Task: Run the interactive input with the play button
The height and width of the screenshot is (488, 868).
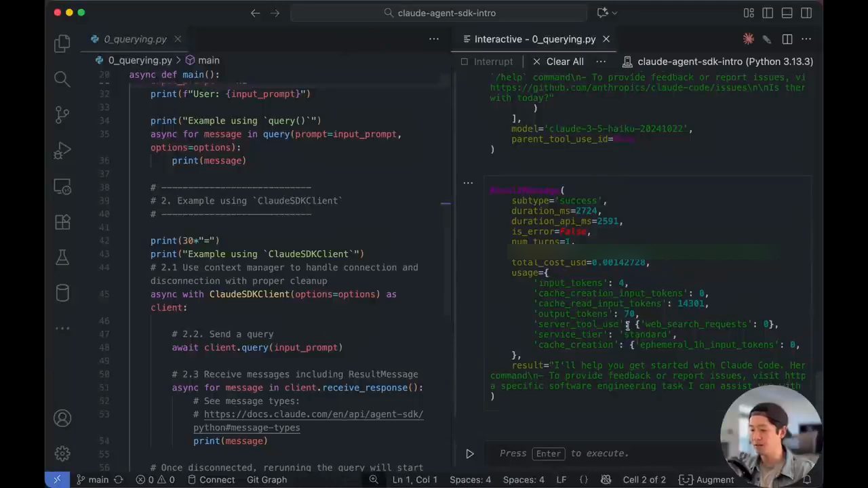Action: click(x=469, y=453)
